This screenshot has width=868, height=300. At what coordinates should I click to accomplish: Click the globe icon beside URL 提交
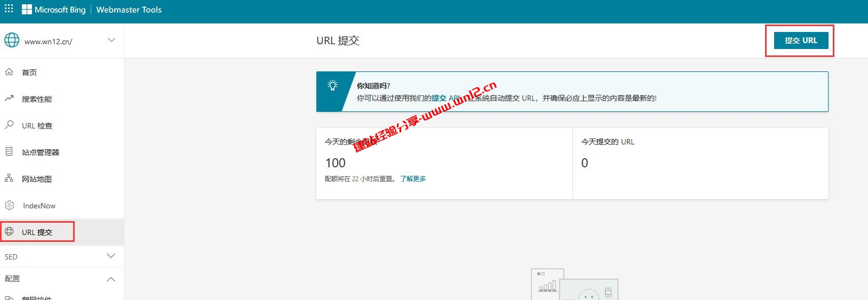(x=9, y=232)
